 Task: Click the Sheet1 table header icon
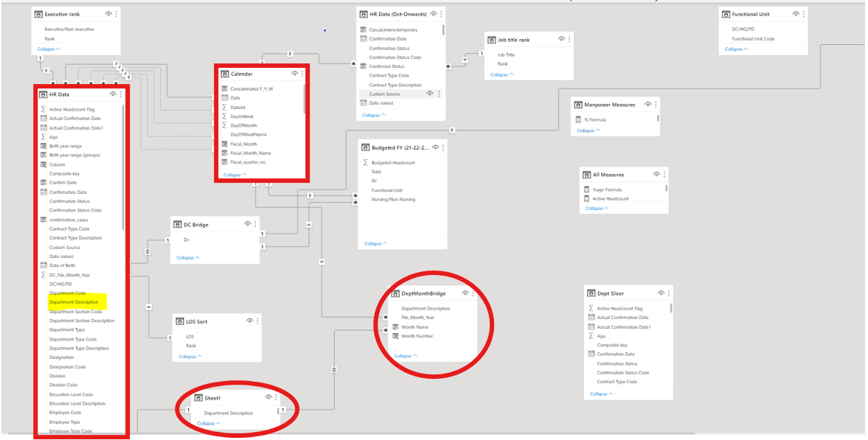(x=199, y=398)
